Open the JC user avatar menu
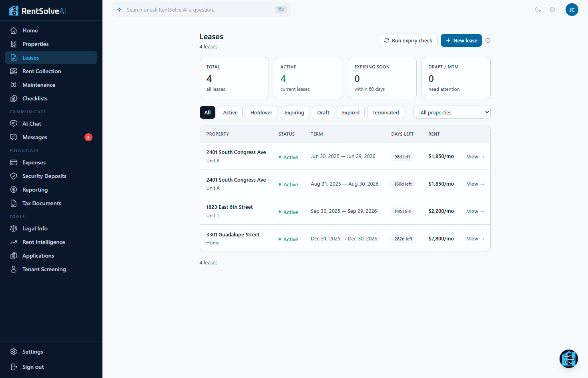Viewport: 588px width, 378px height. 572,10
